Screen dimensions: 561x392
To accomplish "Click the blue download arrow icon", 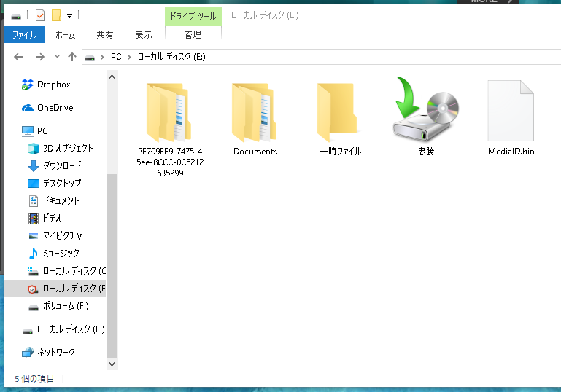I will click(x=34, y=166).
